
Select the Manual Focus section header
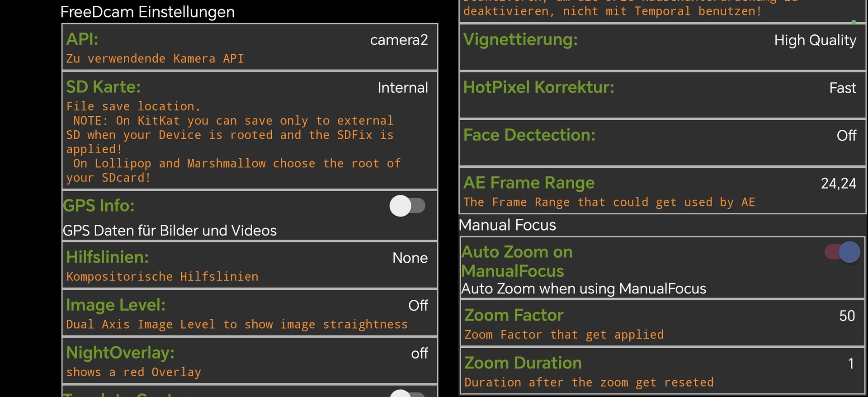coord(507,225)
